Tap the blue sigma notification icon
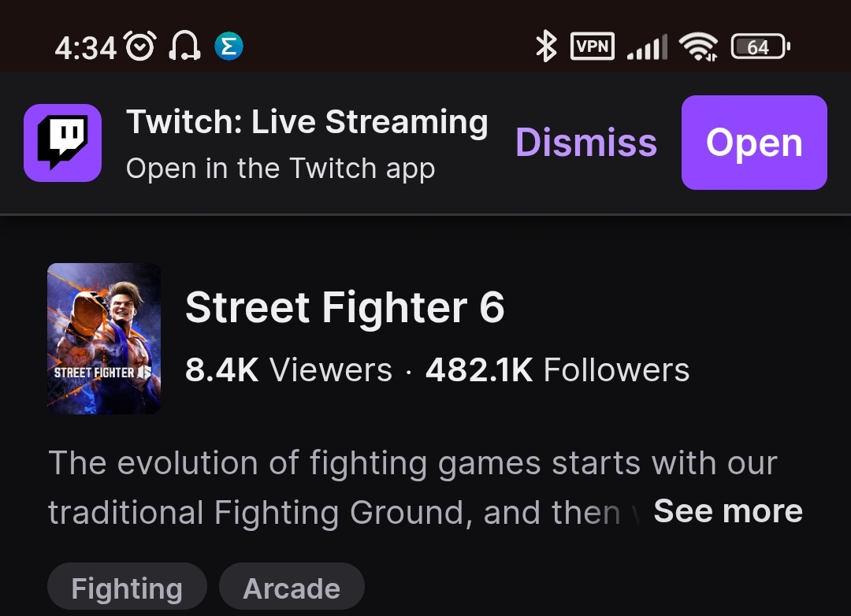 tap(229, 46)
